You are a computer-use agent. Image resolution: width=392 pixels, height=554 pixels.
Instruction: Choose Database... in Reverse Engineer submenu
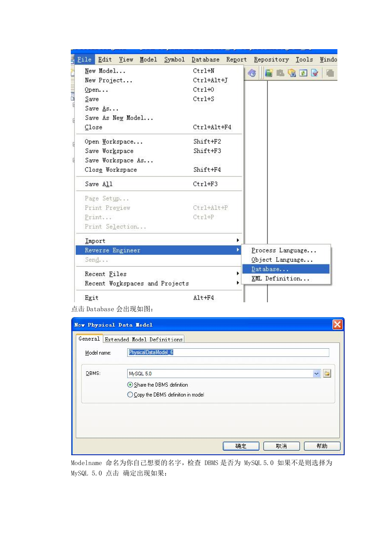point(286,269)
